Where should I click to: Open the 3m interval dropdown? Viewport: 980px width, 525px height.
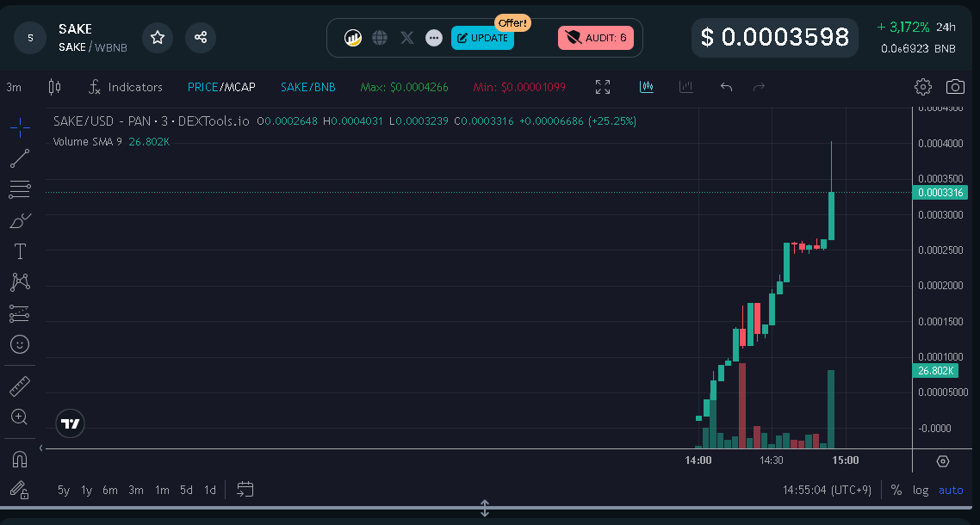pos(16,86)
